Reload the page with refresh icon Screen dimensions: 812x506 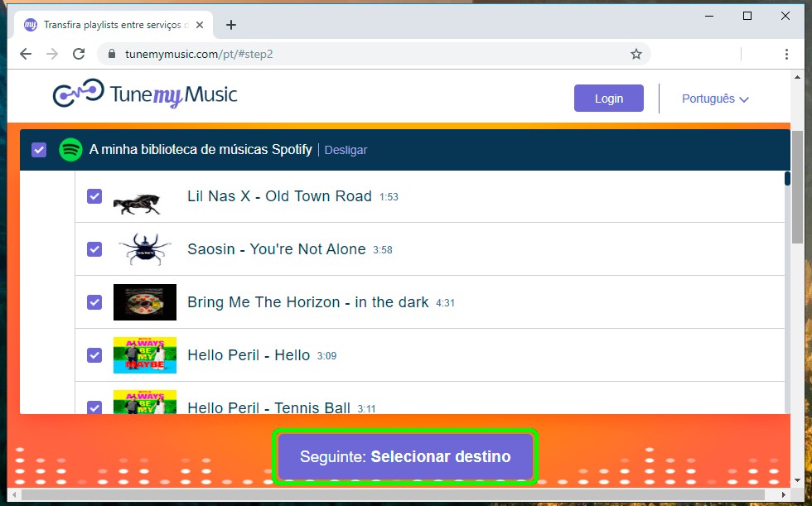tap(79, 54)
